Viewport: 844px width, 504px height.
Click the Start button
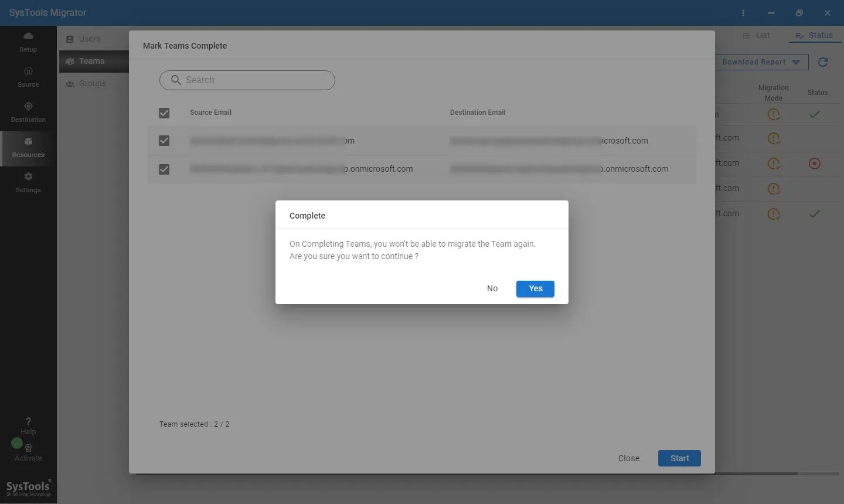point(679,458)
